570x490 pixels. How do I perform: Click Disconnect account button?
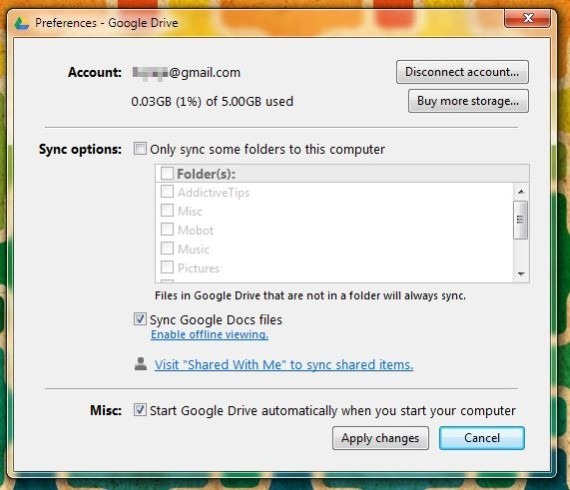[462, 72]
